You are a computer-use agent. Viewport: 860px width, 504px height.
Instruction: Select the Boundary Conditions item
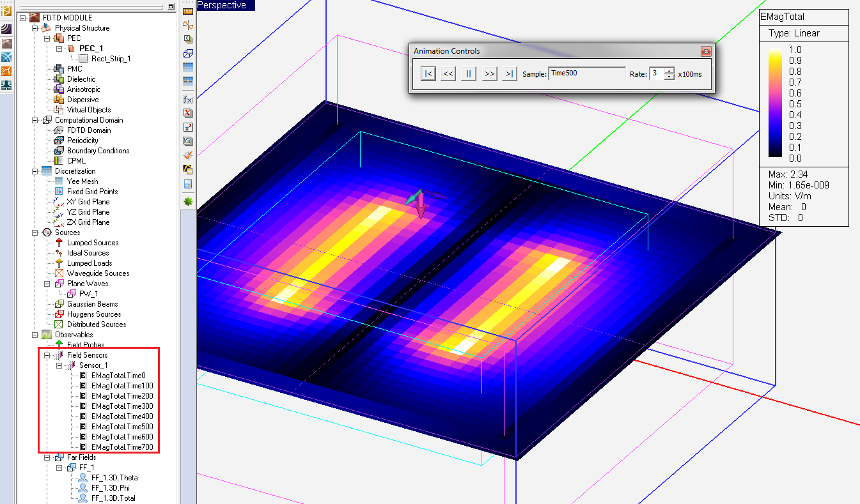point(98,151)
